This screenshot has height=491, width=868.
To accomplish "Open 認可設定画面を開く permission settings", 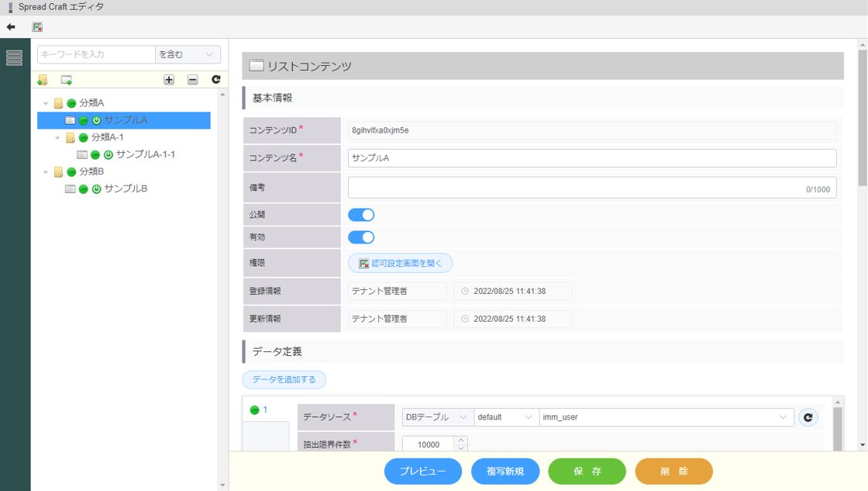I will (x=400, y=263).
